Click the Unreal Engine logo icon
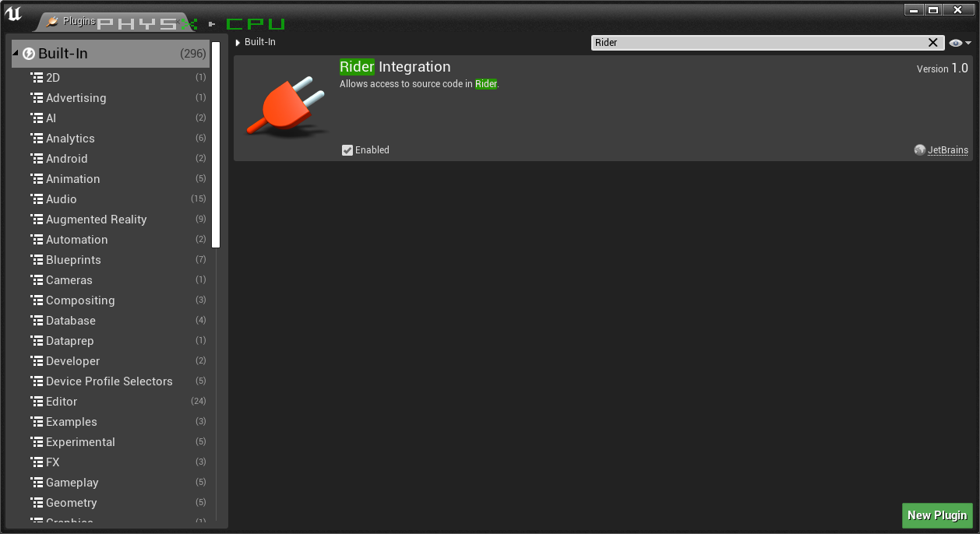The height and width of the screenshot is (534, 980). click(x=13, y=13)
